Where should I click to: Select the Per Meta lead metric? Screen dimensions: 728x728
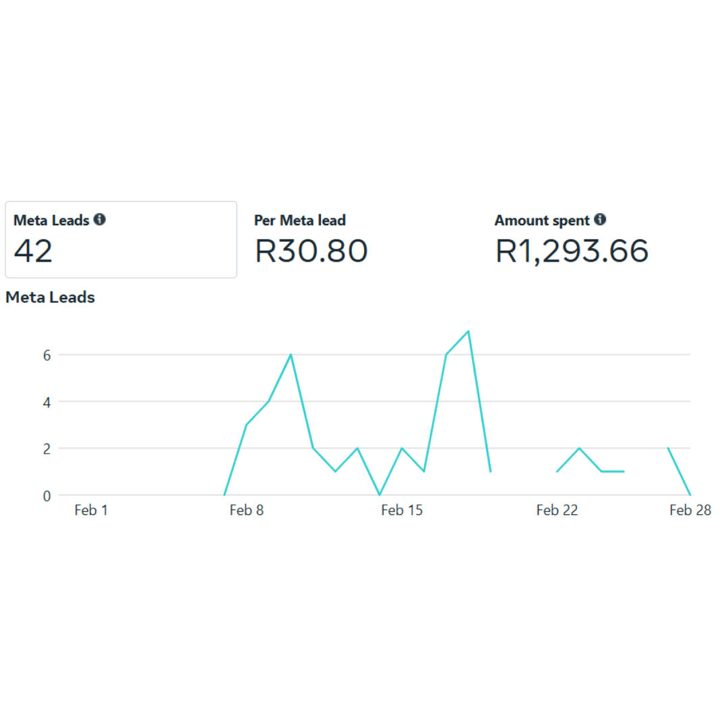311,239
